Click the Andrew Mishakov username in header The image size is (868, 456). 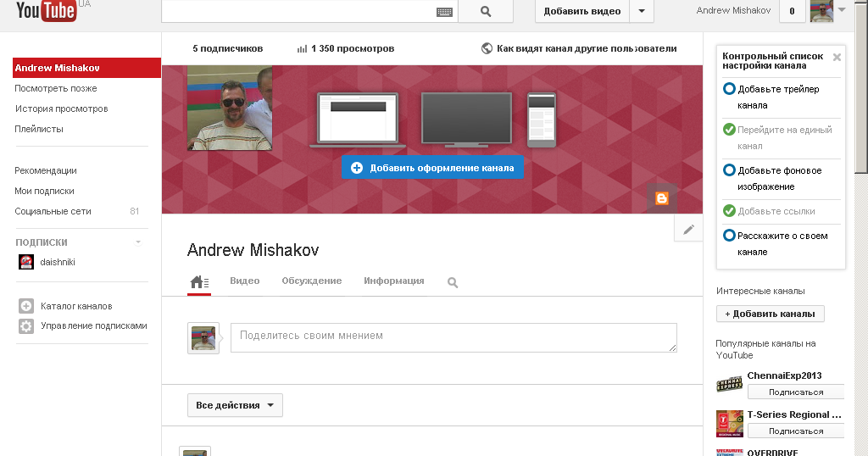click(x=733, y=10)
